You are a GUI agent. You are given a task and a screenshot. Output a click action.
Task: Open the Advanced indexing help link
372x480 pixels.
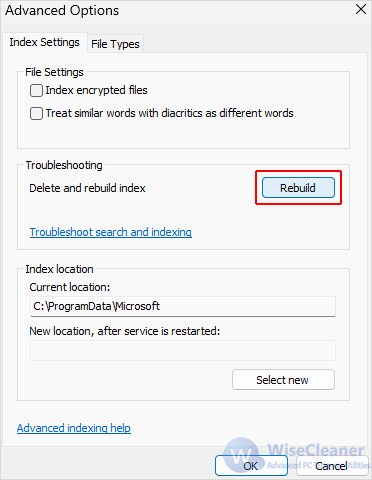74,428
